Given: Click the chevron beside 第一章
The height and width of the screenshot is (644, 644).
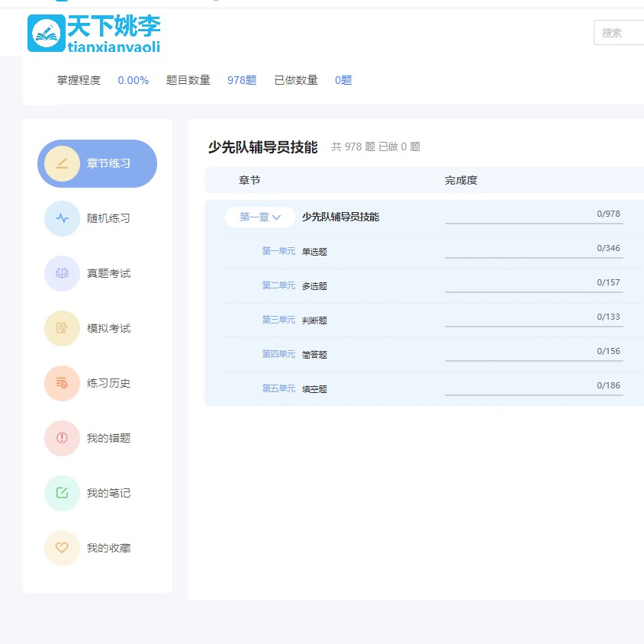Looking at the screenshot, I should coord(276,217).
